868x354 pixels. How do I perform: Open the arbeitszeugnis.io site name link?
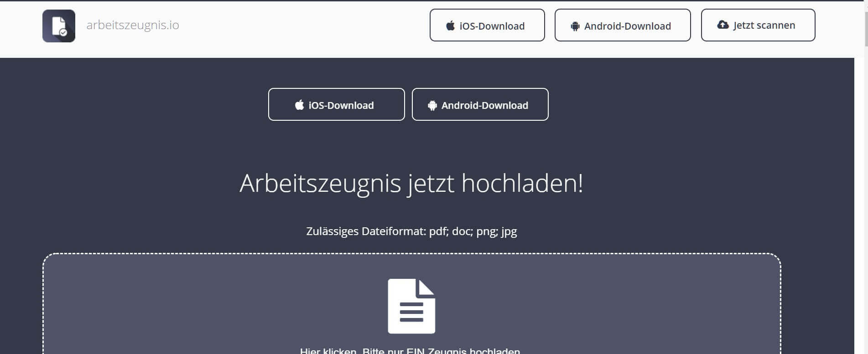click(x=133, y=25)
